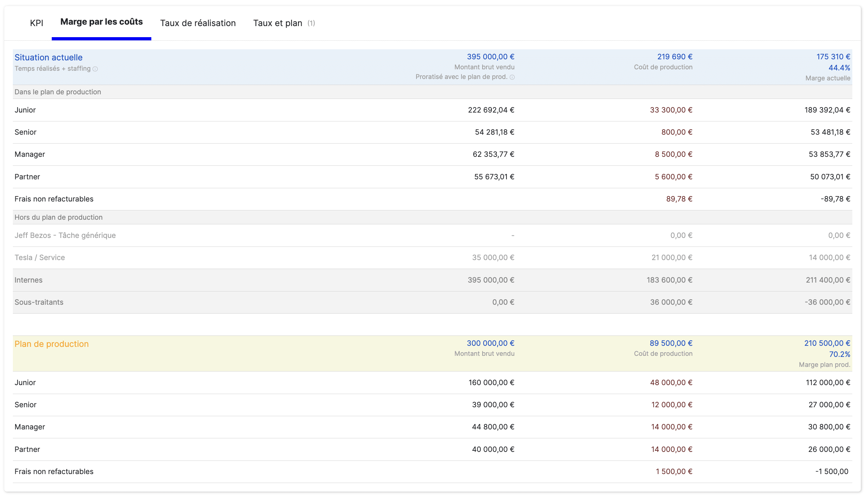Click the -89,78 € margin value
Image resolution: width=868 pixels, height=498 pixels.
[836, 199]
